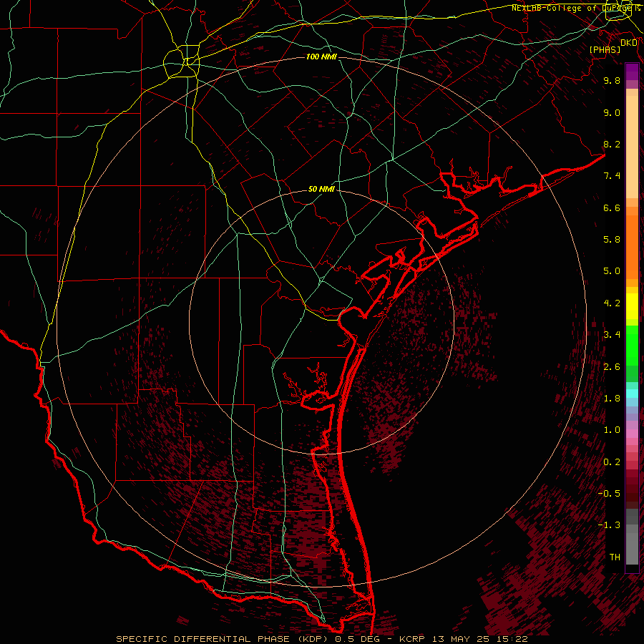Image resolution: width=644 pixels, height=644 pixels.
Task: Click the 5.8 scale value
Action: [x=612, y=240]
